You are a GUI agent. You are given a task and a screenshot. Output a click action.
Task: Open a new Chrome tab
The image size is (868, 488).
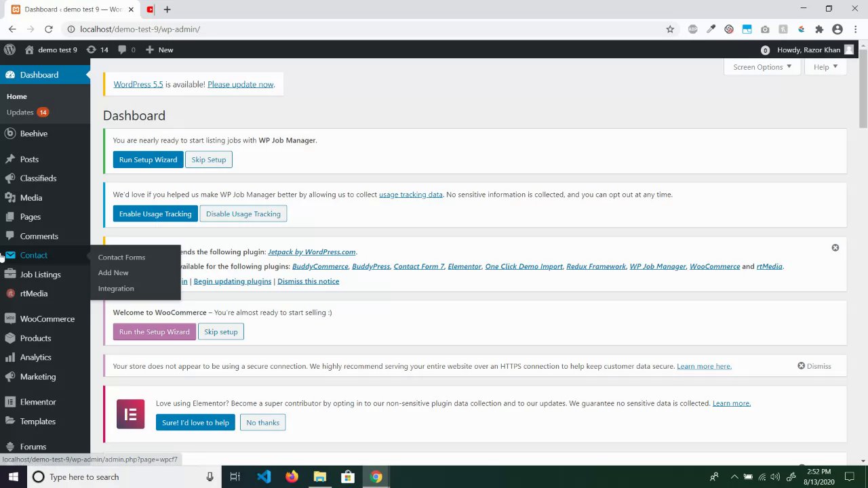(167, 9)
